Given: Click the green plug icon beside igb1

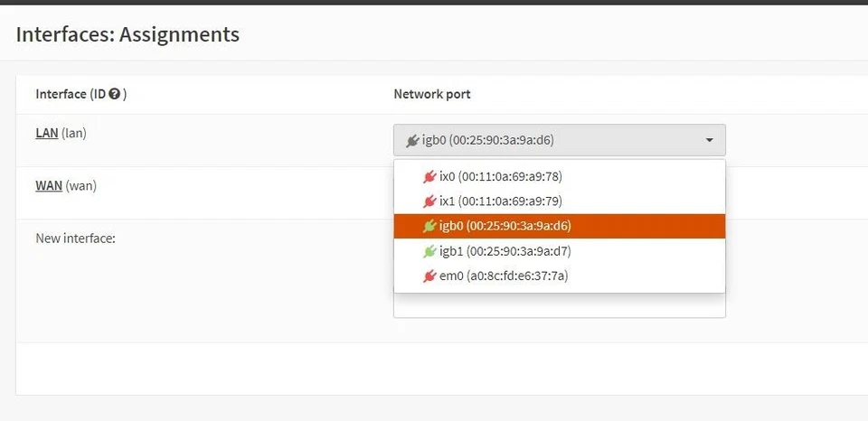Looking at the screenshot, I should tap(429, 251).
